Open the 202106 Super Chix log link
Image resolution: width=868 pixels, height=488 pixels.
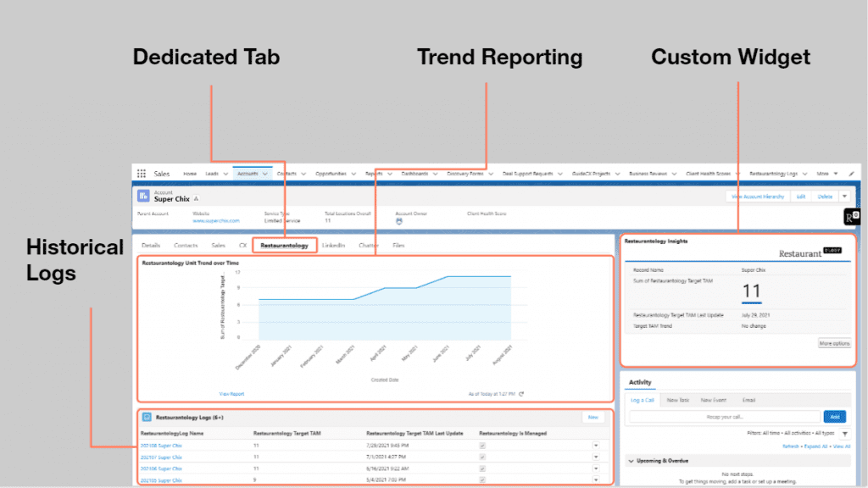coord(161,469)
